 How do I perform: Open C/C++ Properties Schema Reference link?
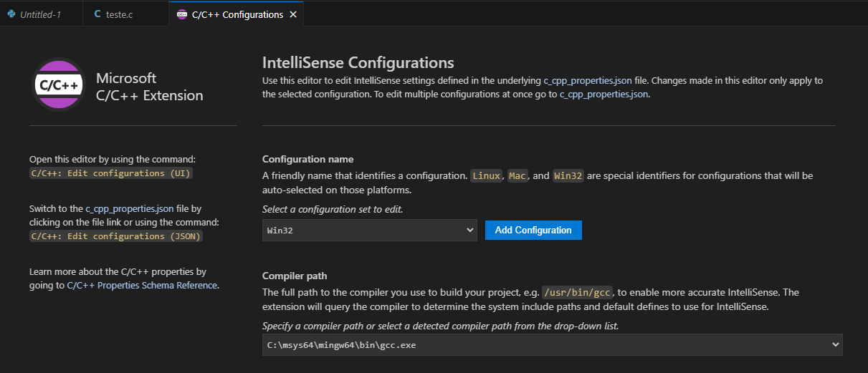point(141,285)
